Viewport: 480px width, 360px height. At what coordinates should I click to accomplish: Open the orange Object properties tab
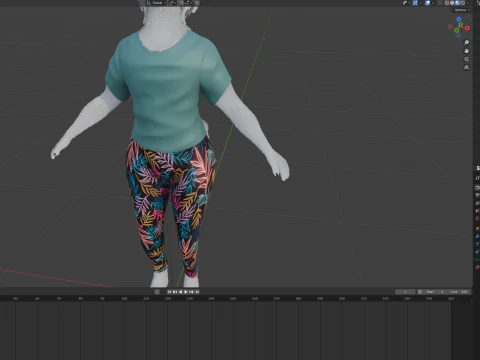pyautogui.click(x=477, y=228)
